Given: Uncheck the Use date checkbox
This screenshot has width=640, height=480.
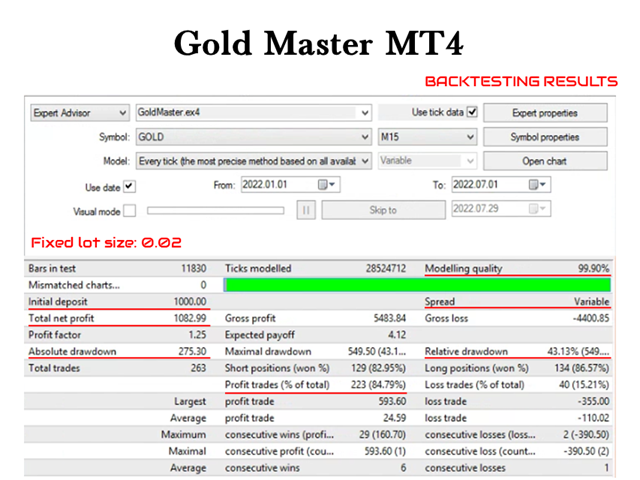Looking at the screenshot, I should click(129, 187).
